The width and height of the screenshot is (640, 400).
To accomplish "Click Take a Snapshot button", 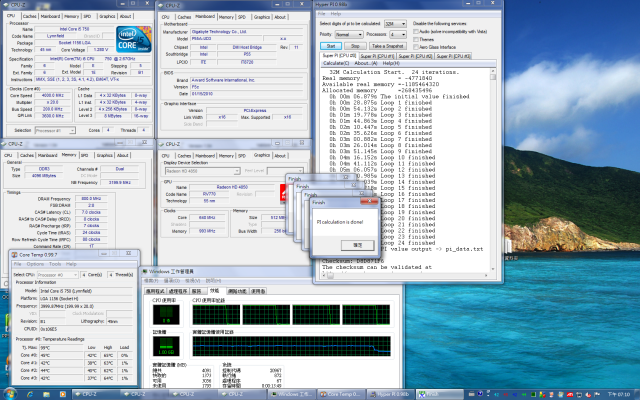I will pos(388,46).
